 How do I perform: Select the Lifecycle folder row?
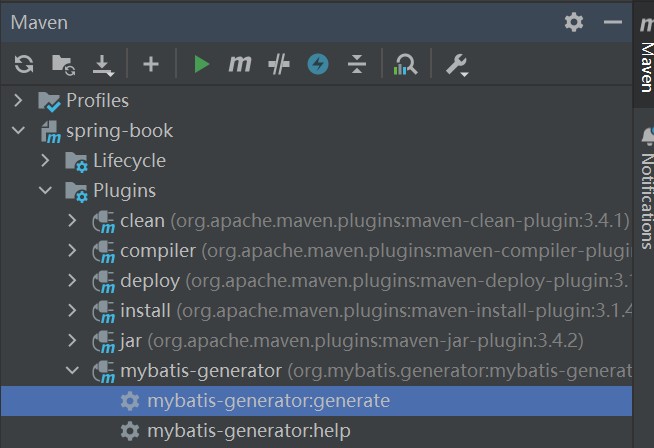[x=316, y=161]
